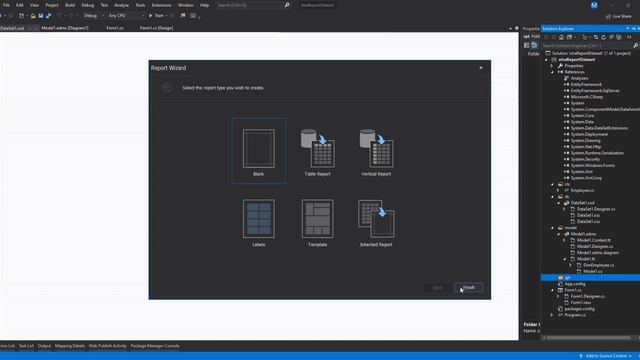Collapse the model folder

(553, 228)
